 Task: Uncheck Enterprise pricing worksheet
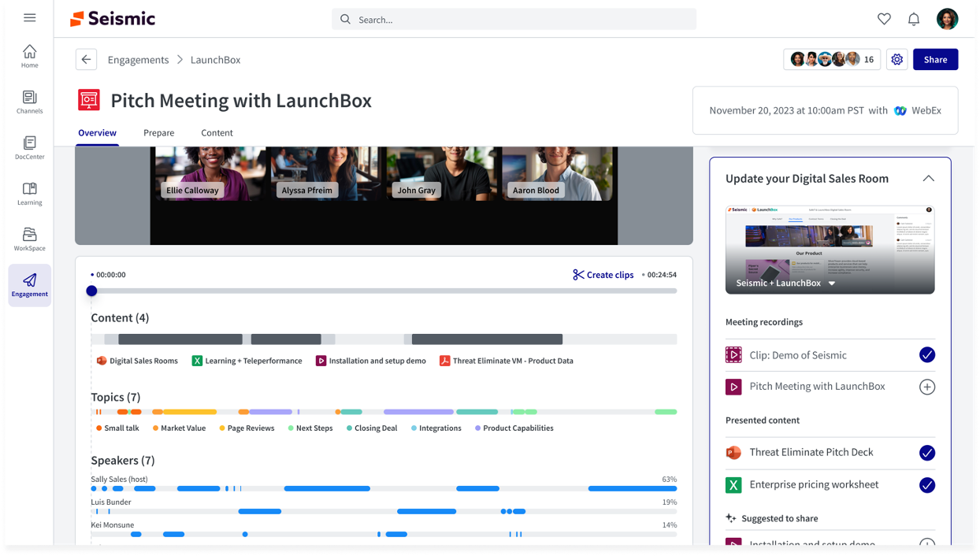click(x=927, y=485)
